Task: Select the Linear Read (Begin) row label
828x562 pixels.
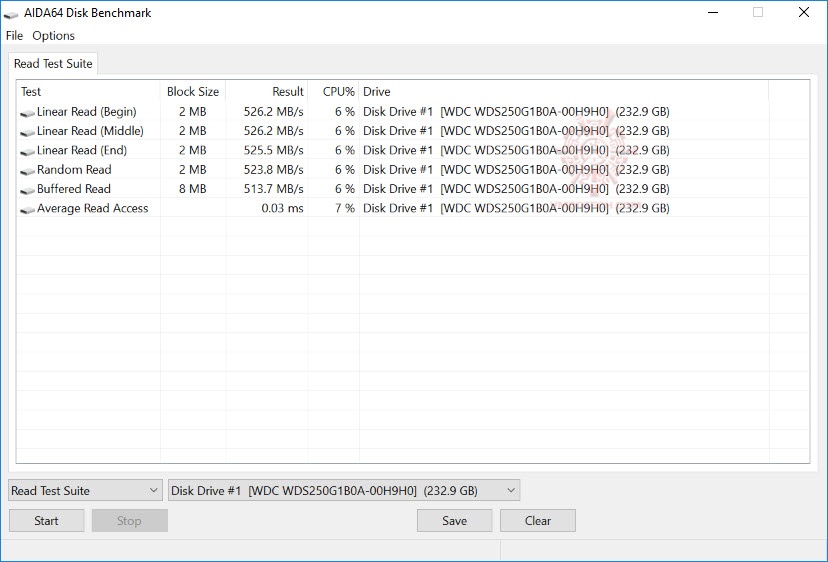Action: pyautogui.click(x=87, y=111)
